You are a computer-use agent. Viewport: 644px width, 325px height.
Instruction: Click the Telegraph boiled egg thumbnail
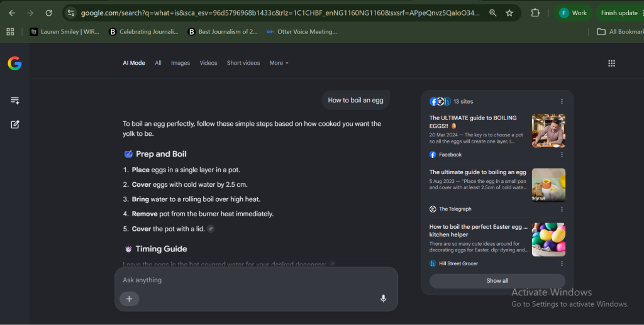pyautogui.click(x=548, y=185)
